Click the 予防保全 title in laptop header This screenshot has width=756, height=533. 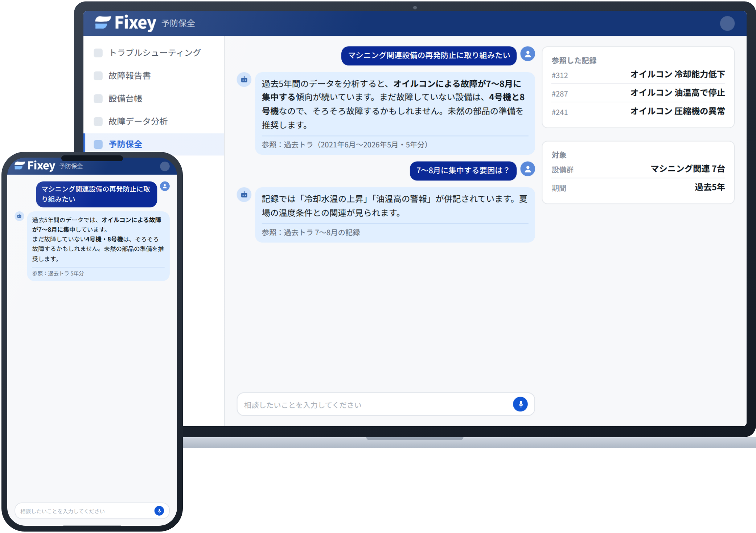pos(178,24)
